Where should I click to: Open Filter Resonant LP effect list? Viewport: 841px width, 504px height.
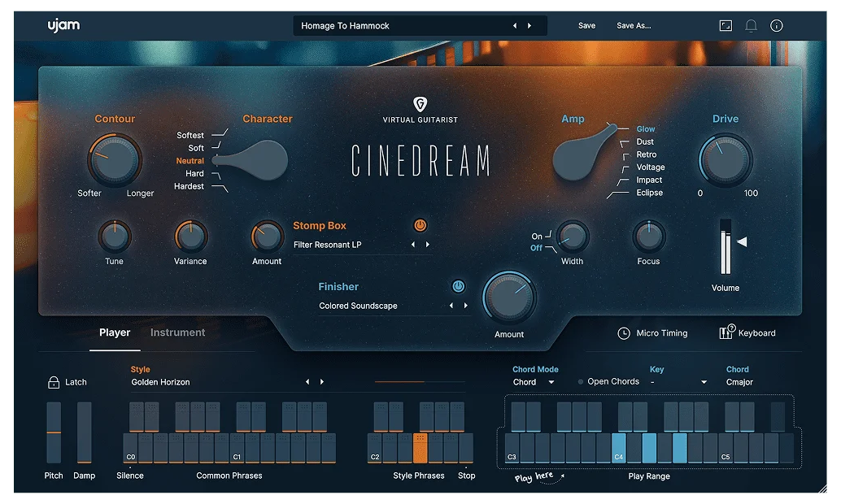327,245
